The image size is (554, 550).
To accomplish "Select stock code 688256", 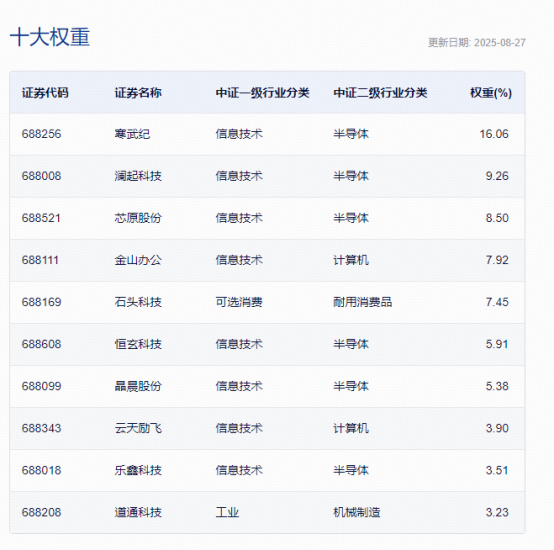I will (41, 134).
